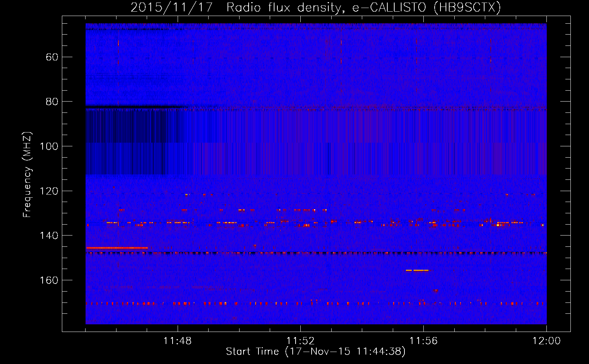
Task: Click the 140 frequency tick label
Action: coord(49,236)
